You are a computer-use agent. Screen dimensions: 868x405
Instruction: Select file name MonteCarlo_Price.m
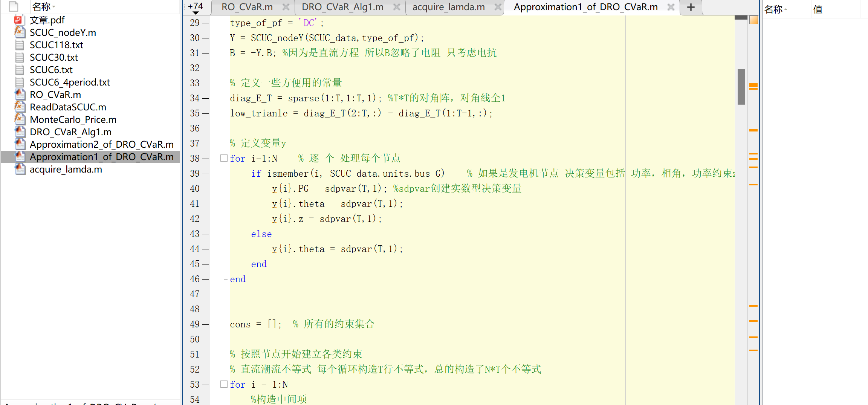coord(73,119)
